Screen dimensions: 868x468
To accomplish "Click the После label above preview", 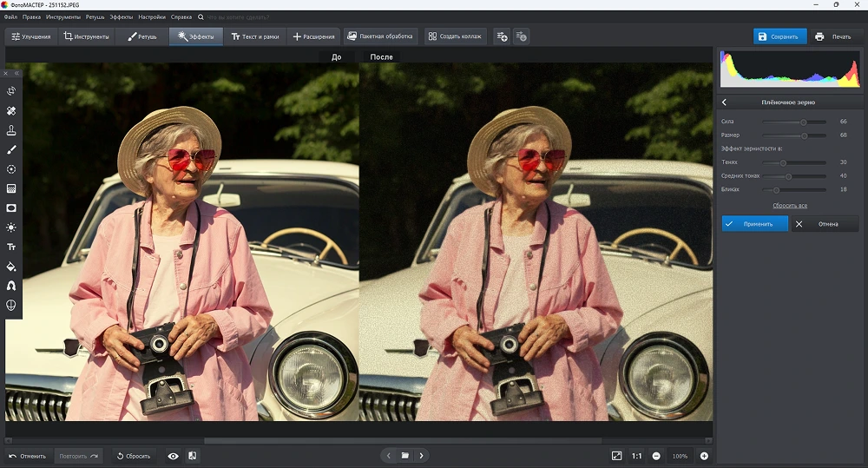I will (381, 57).
